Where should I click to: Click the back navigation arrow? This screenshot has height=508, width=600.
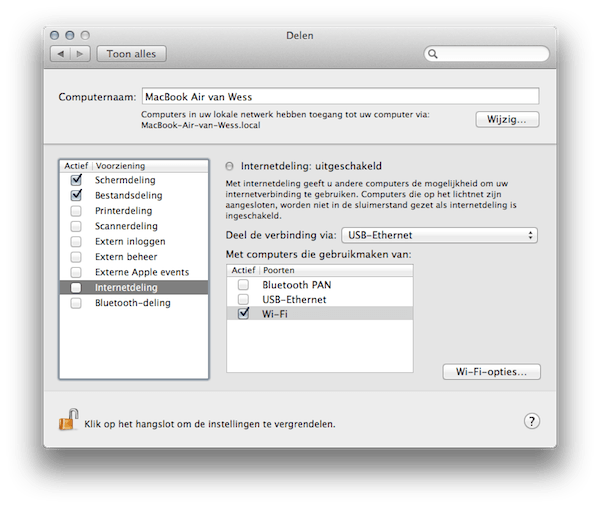coord(60,54)
